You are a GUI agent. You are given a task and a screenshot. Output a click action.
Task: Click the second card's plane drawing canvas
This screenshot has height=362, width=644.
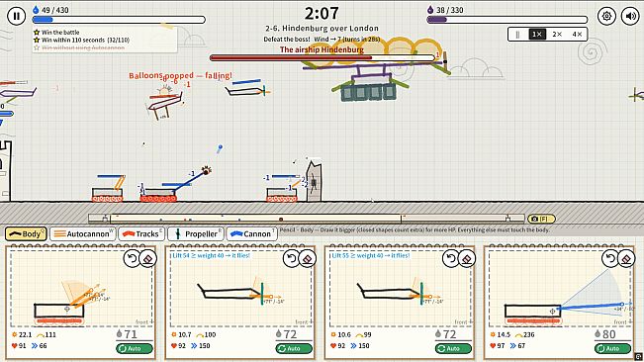[x=240, y=289]
